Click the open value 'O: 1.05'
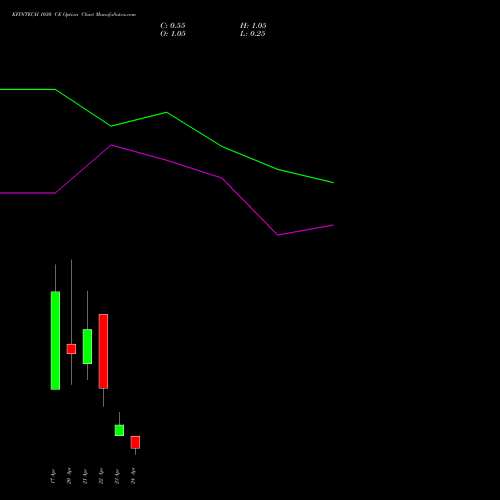The height and width of the screenshot is (500, 500). [173, 34]
